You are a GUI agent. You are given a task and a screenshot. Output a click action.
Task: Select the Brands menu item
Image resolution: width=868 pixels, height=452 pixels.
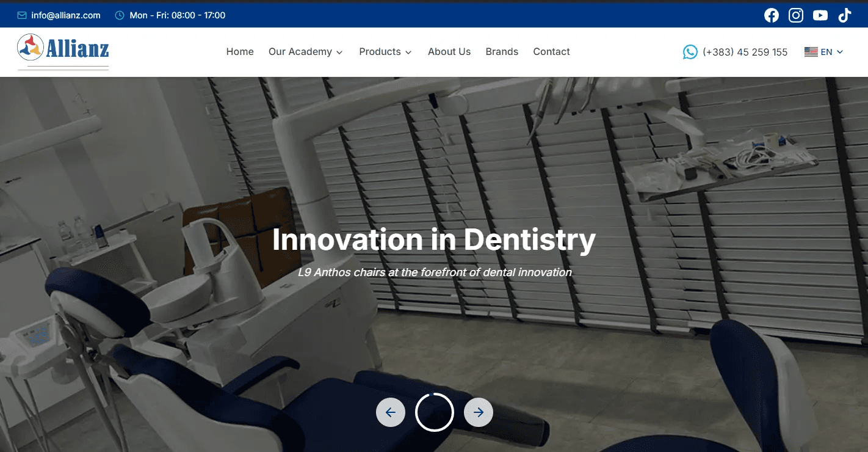[502, 52]
